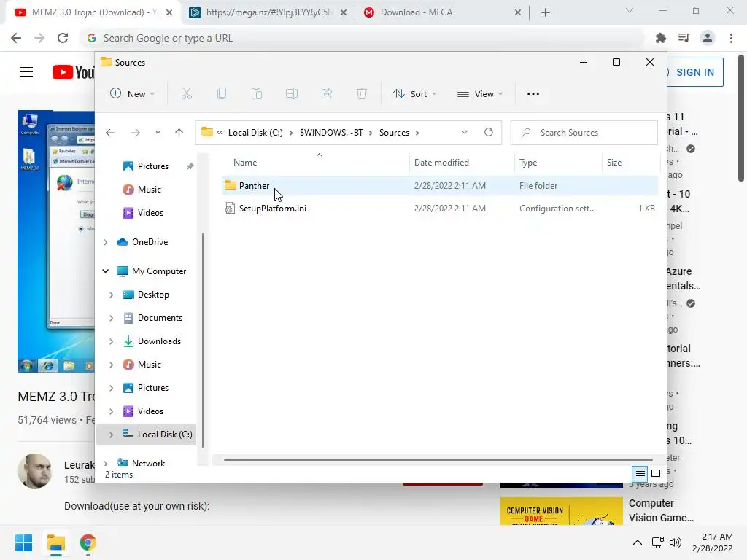Viewport: 747px width, 560px height.
Task: Open the View options dropdown
Action: coord(480,94)
